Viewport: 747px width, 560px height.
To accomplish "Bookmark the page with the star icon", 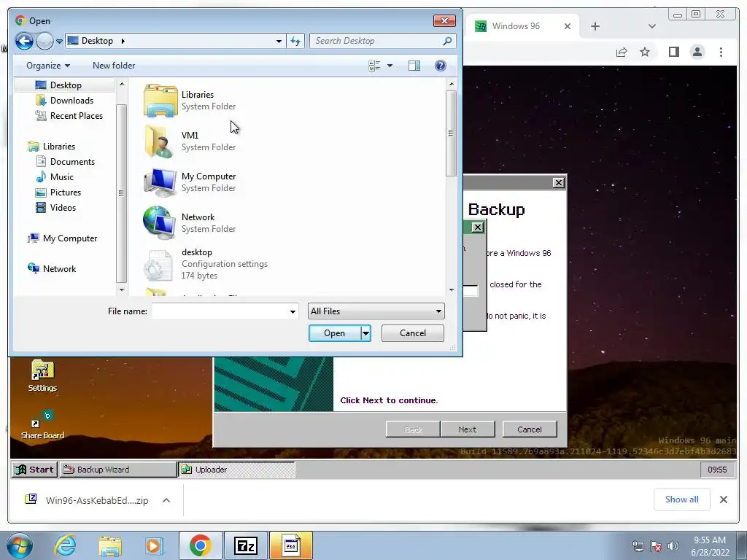I will pos(645,52).
